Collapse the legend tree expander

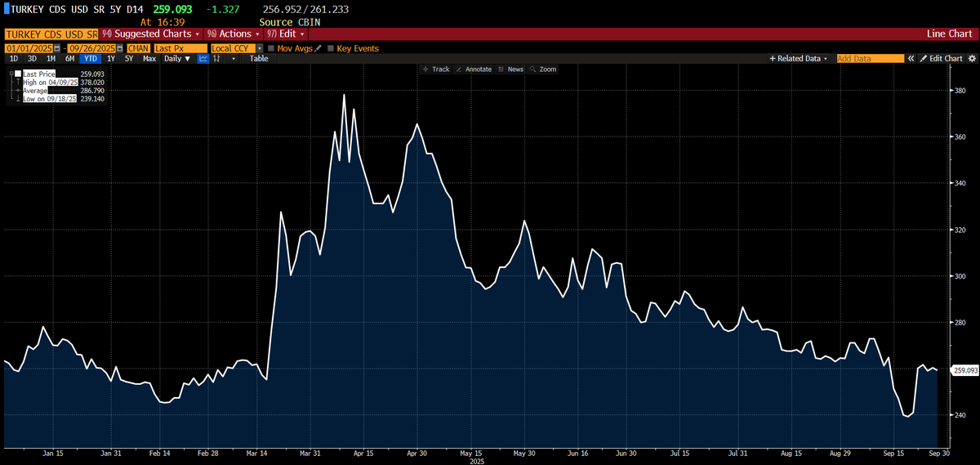click(x=11, y=74)
